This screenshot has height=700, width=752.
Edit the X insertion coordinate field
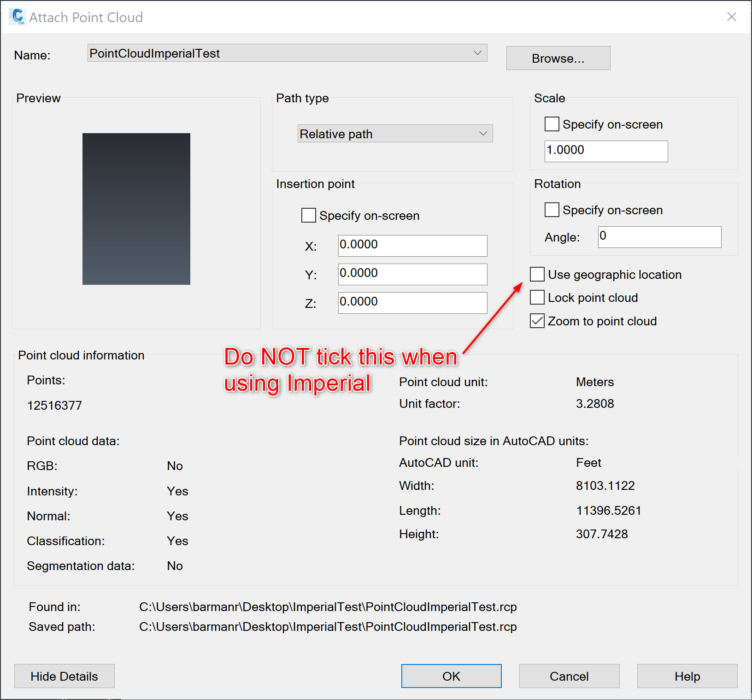[x=412, y=245]
